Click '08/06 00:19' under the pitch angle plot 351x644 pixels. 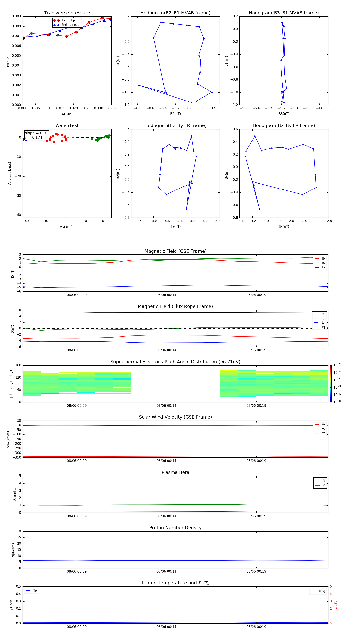pyautogui.click(x=256, y=406)
